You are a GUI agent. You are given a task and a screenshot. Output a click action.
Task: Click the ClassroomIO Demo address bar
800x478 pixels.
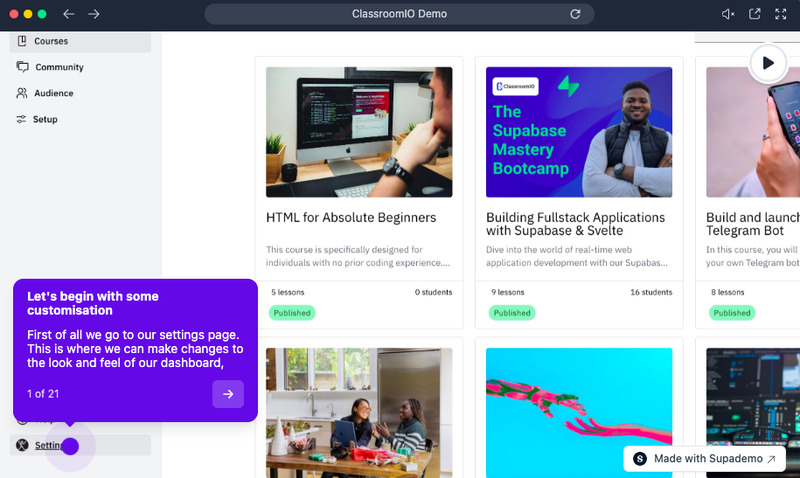(399, 14)
